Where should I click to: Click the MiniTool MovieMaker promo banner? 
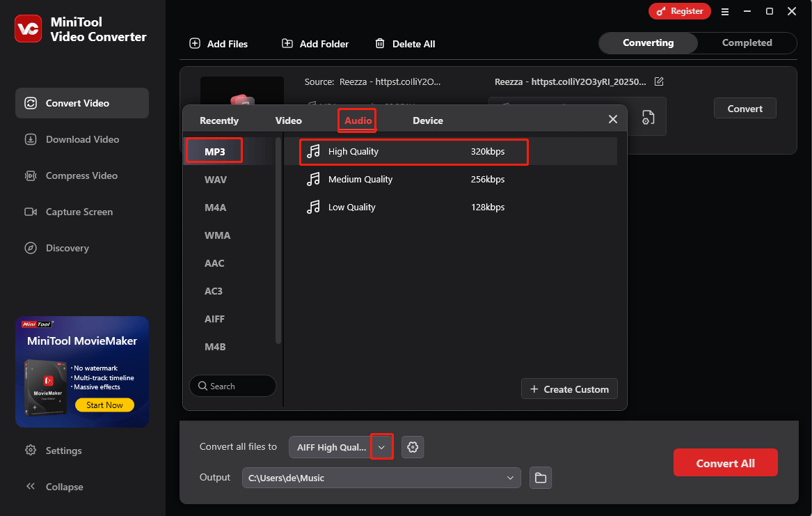click(82, 371)
